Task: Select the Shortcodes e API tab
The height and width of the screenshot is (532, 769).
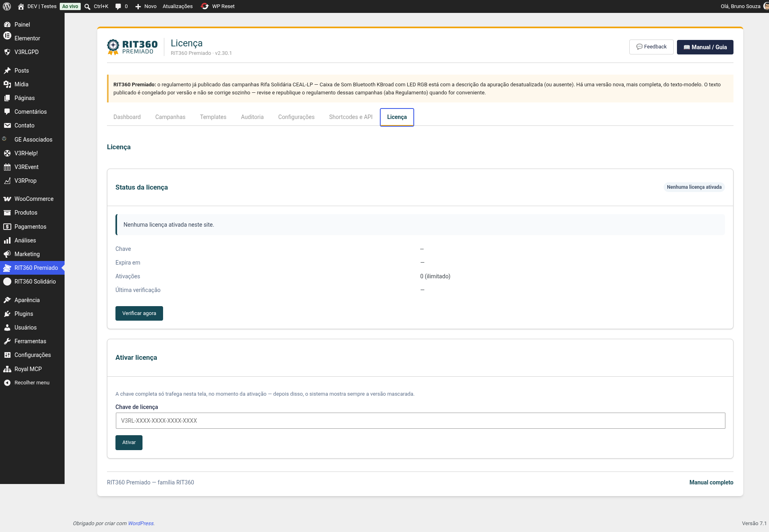Action: click(x=351, y=117)
